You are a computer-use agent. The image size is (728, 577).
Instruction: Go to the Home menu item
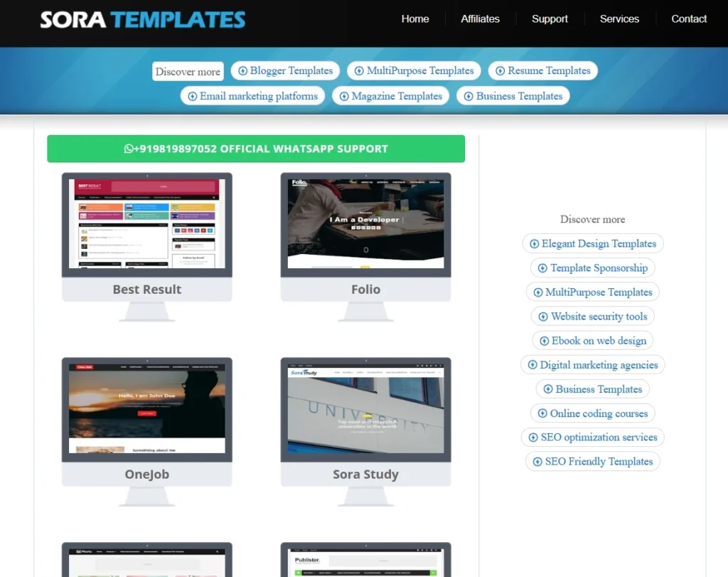415,19
